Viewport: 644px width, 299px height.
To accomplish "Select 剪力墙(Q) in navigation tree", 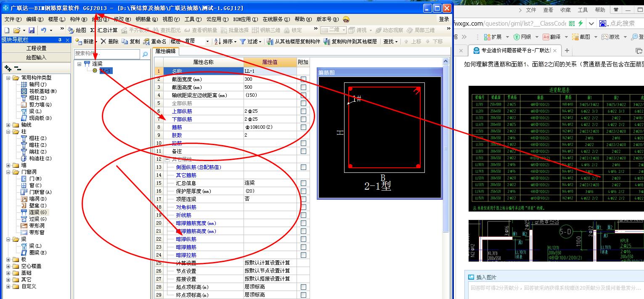I will pos(36,105).
